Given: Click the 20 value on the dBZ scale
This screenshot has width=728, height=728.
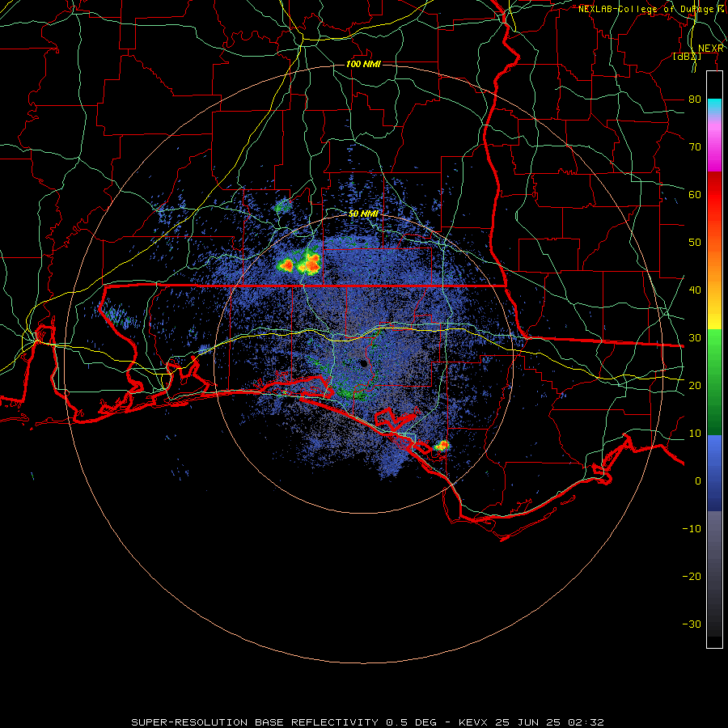Looking at the screenshot, I should (695, 385).
